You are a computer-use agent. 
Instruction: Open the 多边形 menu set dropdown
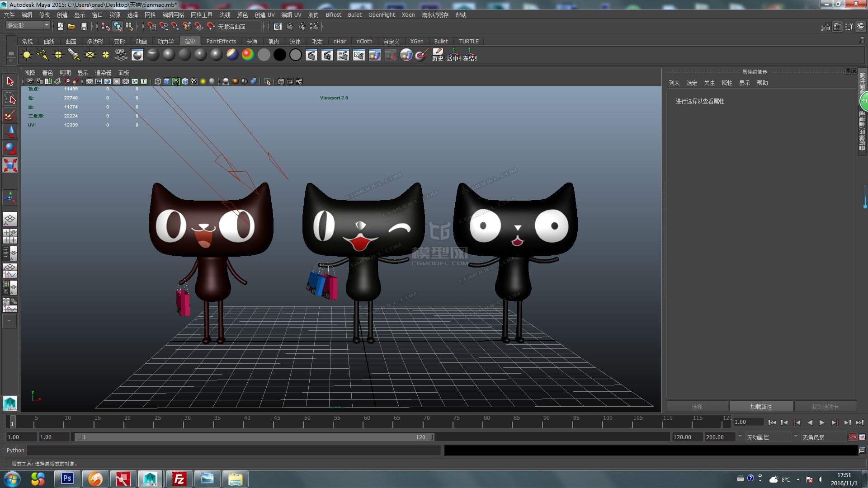click(x=28, y=26)
